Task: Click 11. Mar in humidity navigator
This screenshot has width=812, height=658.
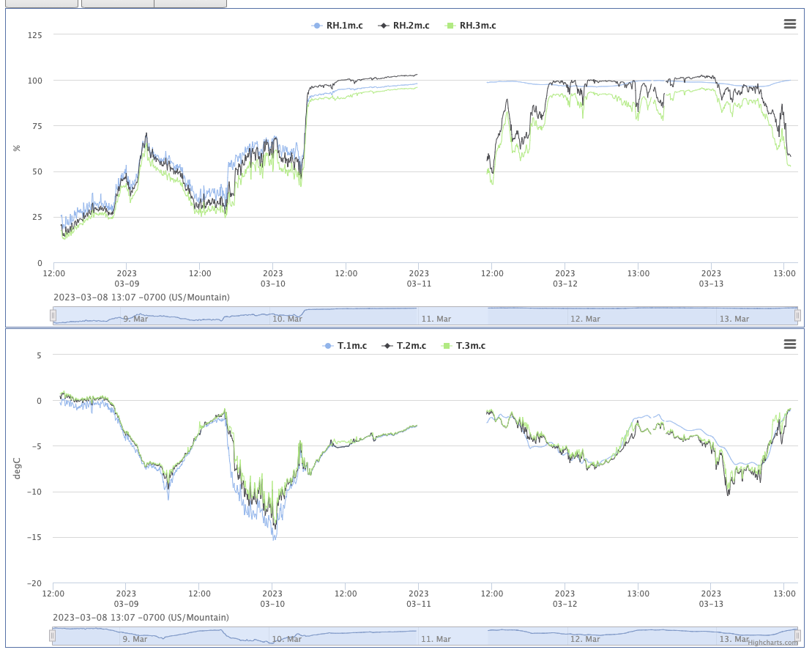Action: pyautogui.click(x=436, y=319)
